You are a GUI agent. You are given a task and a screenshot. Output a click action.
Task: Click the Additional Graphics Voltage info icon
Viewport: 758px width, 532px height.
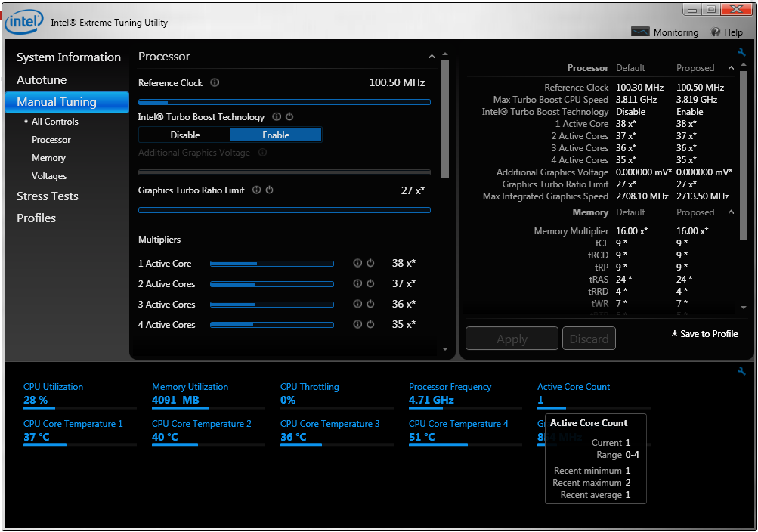(262, 153)
